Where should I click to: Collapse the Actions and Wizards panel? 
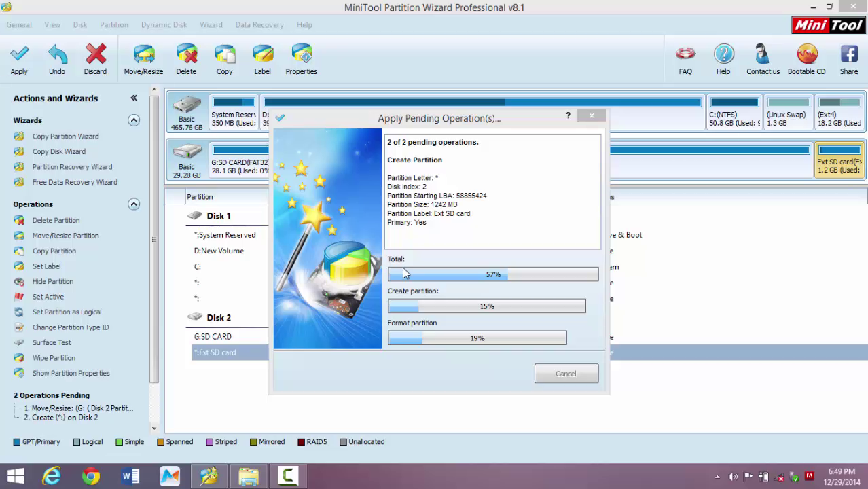click(x=134, y=98)
